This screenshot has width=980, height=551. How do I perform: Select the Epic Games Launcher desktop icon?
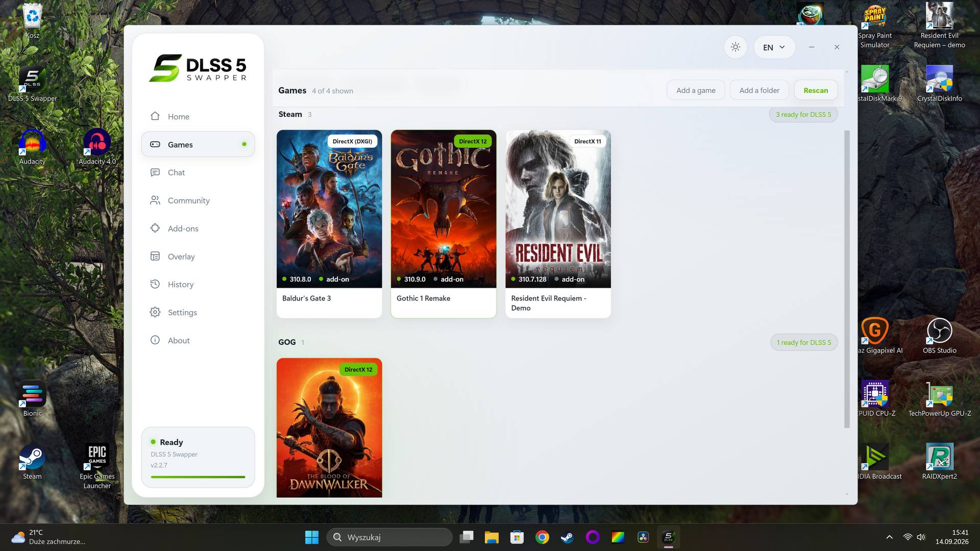(x=97, y=467)
